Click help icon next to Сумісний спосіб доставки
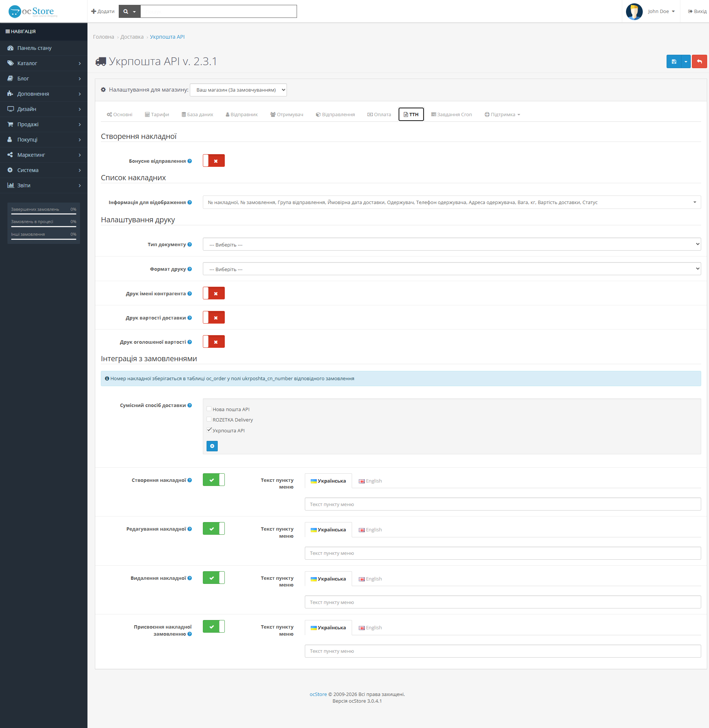The width and height of the screenshot is (709, 728). pos(189,406)
